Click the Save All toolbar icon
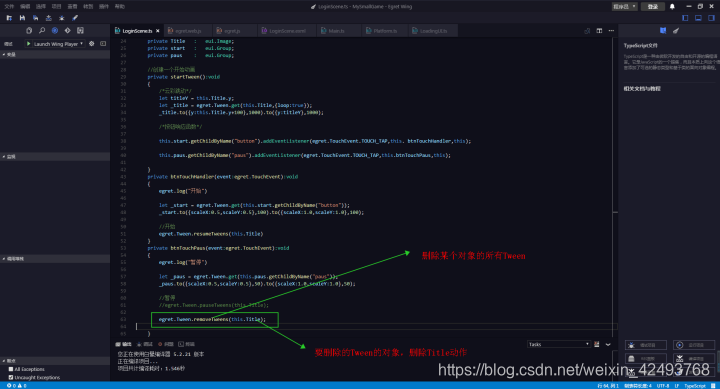This screenshot has height=389, width=720. [x=35, y=18]
